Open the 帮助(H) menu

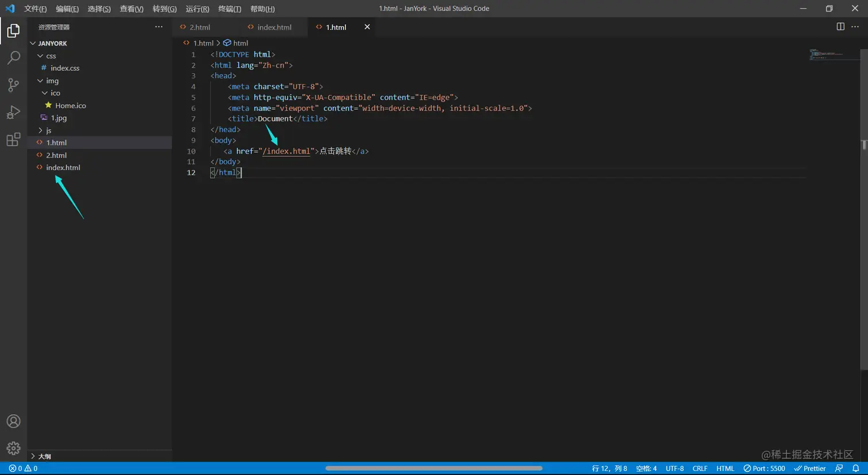tap(262, 9)
